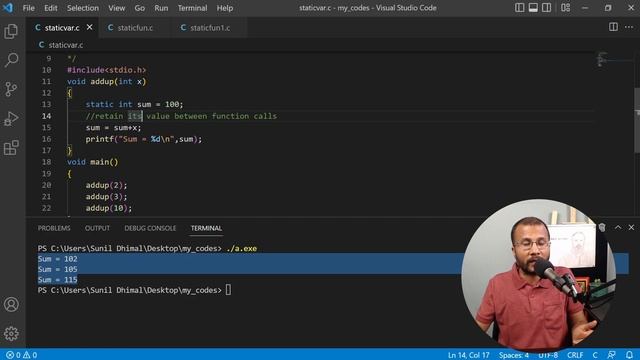The height and width of the screenshot is (360, 640).
Task: Click the 'void addup(int x)' line
Action: [107, 82]
